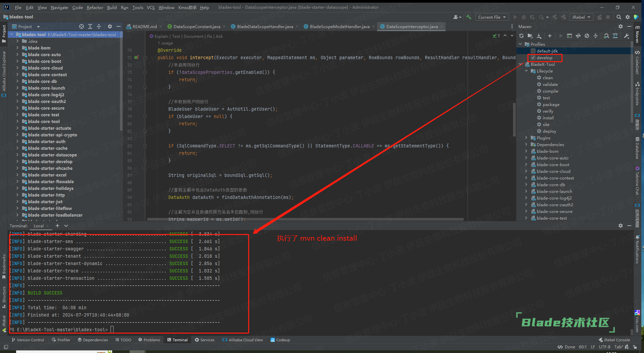Open the VCS menu
644x353 pixels.
[x=151, y=7]
